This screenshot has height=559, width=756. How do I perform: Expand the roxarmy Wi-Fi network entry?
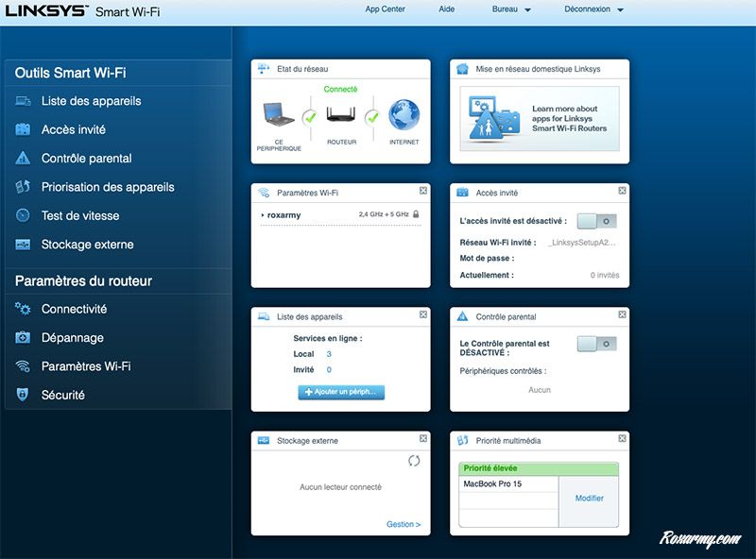283,215
